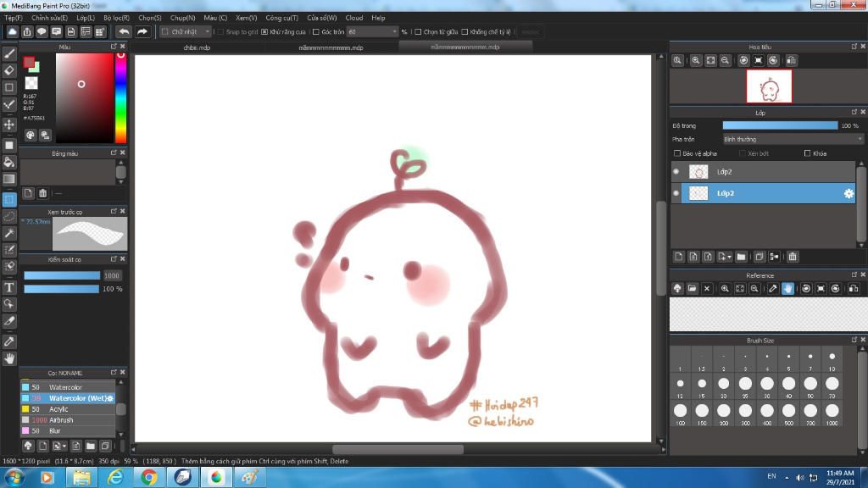Duplicate the layer using the Lớp panel icon
This screenshot has width=868, height=488.
(x=759, y=257)
